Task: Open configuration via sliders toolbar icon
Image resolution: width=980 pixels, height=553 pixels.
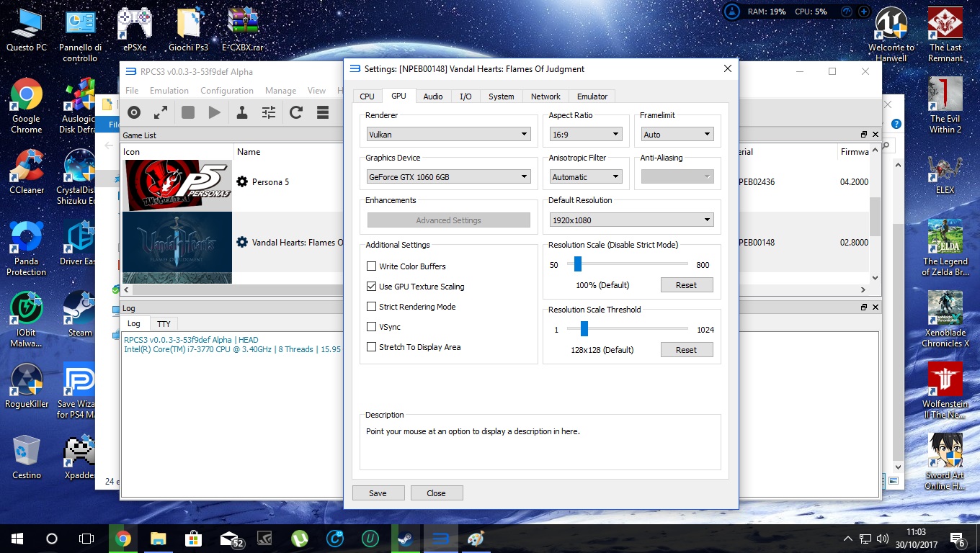Action: (269, 112)
